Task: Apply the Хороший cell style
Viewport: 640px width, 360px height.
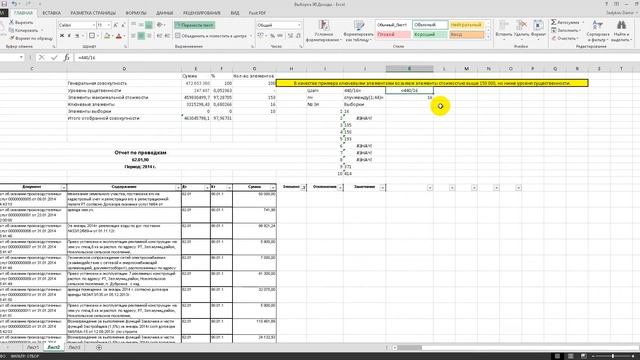Action: tap(430, 35)
